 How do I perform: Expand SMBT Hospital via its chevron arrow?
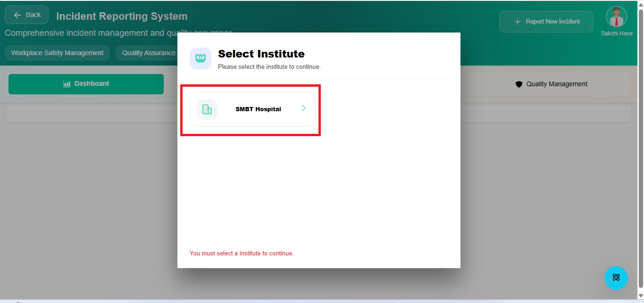(x=303, y=108)
